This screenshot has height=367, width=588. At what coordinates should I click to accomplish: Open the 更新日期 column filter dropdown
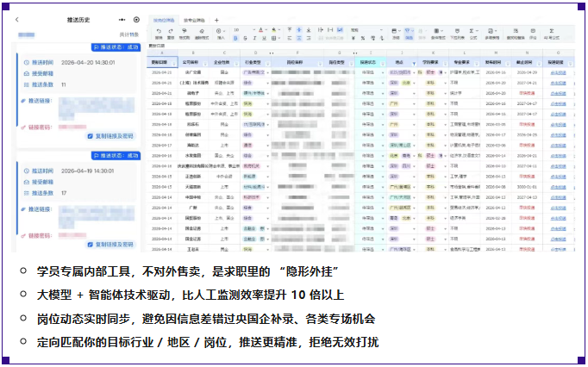174,63
